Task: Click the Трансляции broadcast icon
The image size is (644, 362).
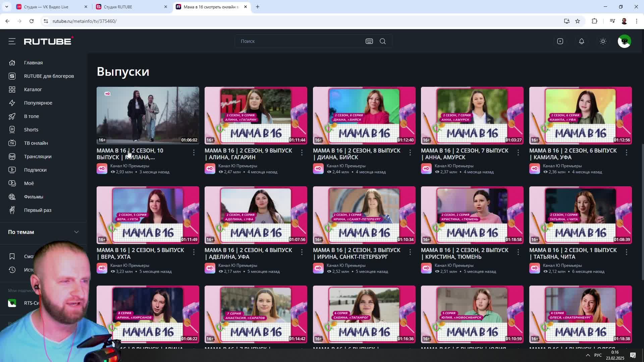Action: click(12, 157)
